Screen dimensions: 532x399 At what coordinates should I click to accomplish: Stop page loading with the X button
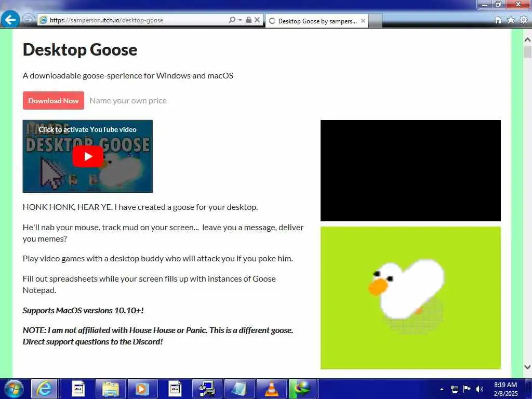[257, 20]
